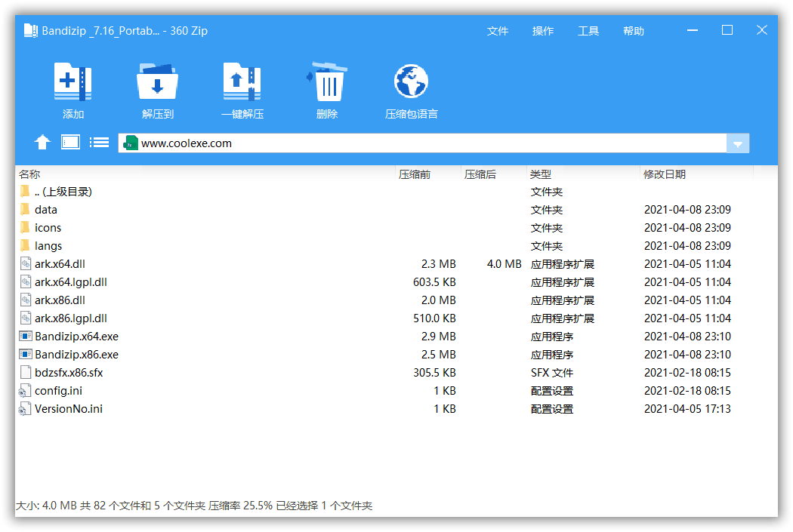793x532 pixels.
Task: Click the '2021-04-05 17:13' date cell
Action: pyautogui.click(x=687, y=409)
